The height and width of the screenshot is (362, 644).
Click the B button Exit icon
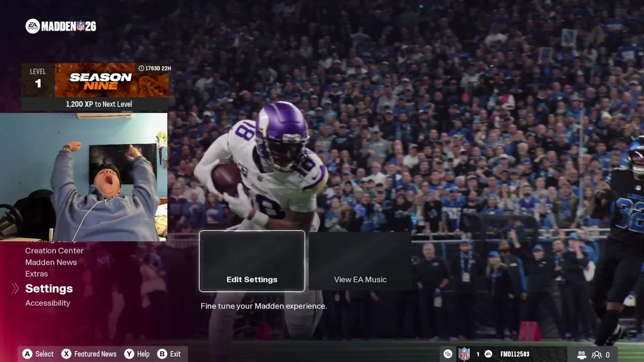(162, 354)
